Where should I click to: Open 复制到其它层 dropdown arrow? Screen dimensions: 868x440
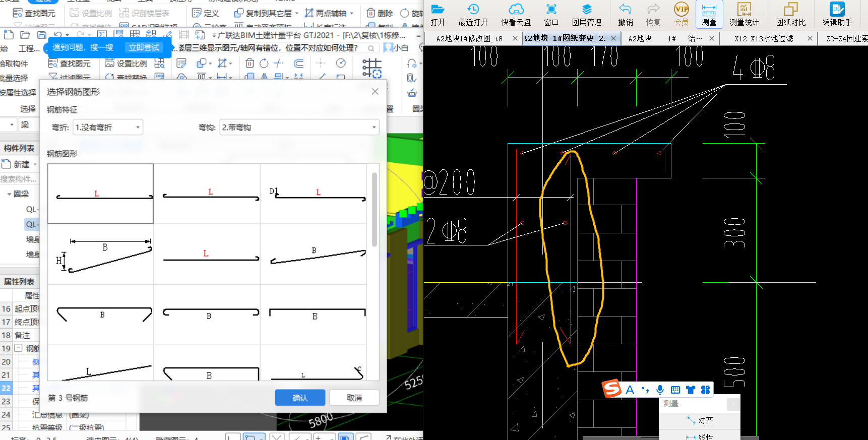pos(296,13)
